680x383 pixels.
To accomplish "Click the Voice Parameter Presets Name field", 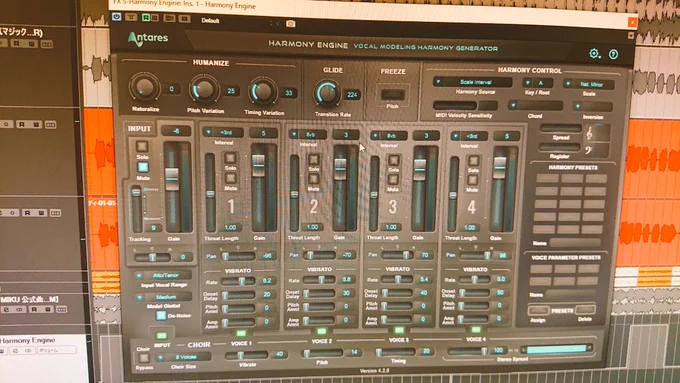I will click(571, 294).
